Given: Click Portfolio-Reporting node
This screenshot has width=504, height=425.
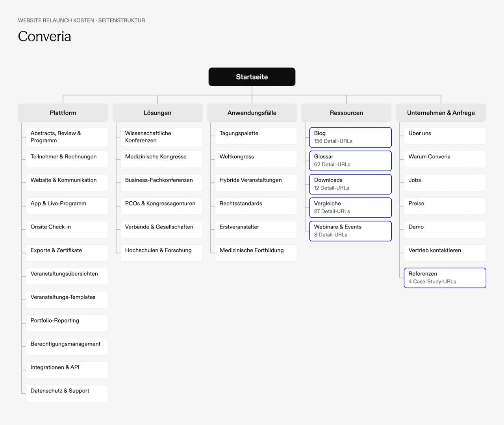Looking at the screenshot, I should click(67, 323).
